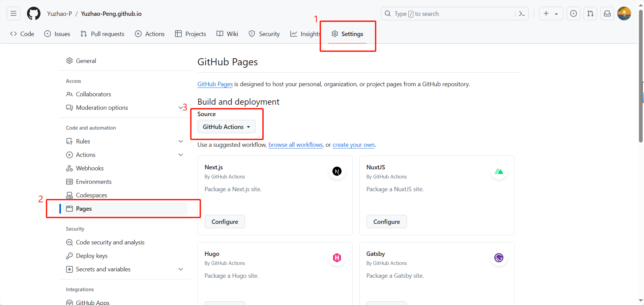Screen dimensions: 644x305
Task: Open the user profile avatar menu
Action: click(x=624, y=13)
